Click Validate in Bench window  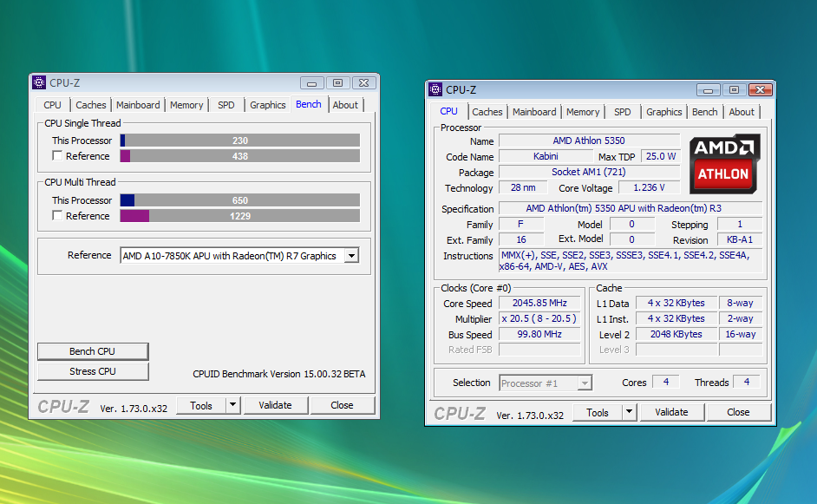pos(275,405)
